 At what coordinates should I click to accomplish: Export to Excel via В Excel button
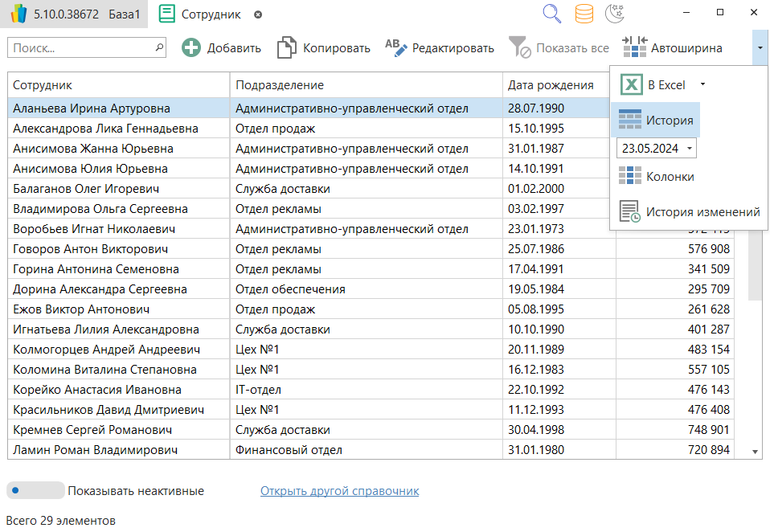pyautogui.click(x=654, y=84)
